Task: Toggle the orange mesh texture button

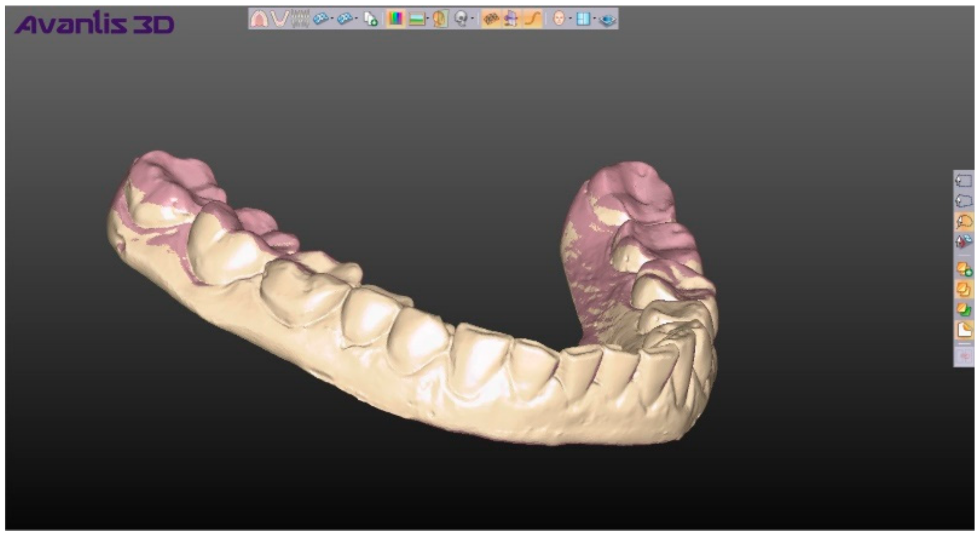Action: [491, 19]
